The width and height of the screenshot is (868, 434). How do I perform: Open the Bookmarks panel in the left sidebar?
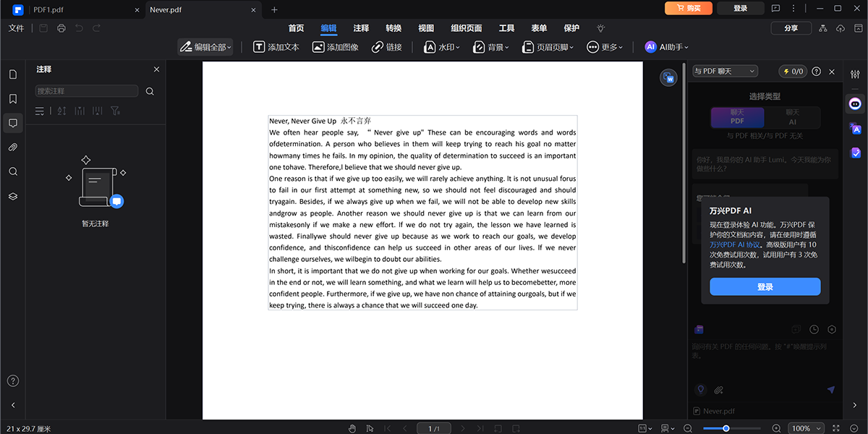click(x=12, y=96)
